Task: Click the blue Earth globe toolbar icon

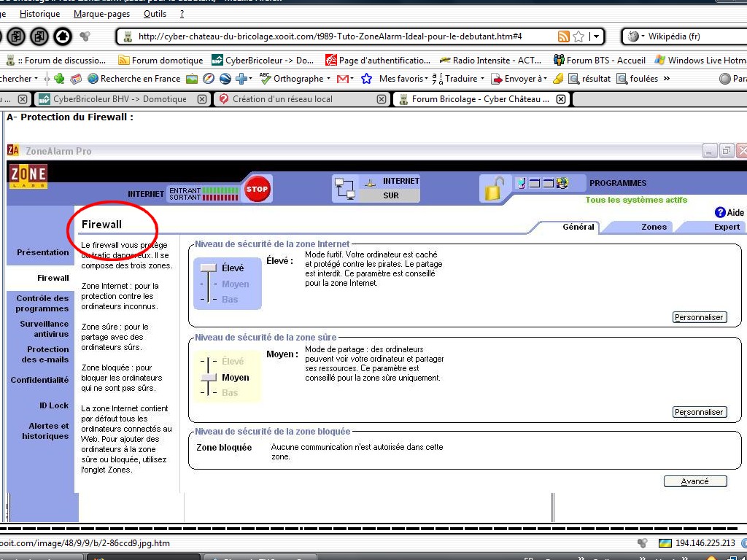Action: click(x=225, y=79)
